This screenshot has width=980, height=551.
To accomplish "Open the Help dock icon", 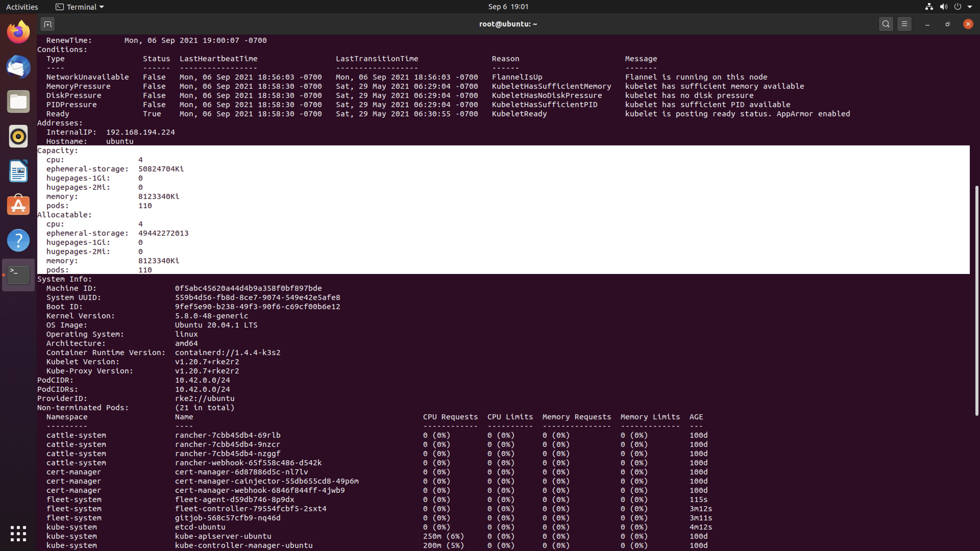I will (x=18, y=240).
